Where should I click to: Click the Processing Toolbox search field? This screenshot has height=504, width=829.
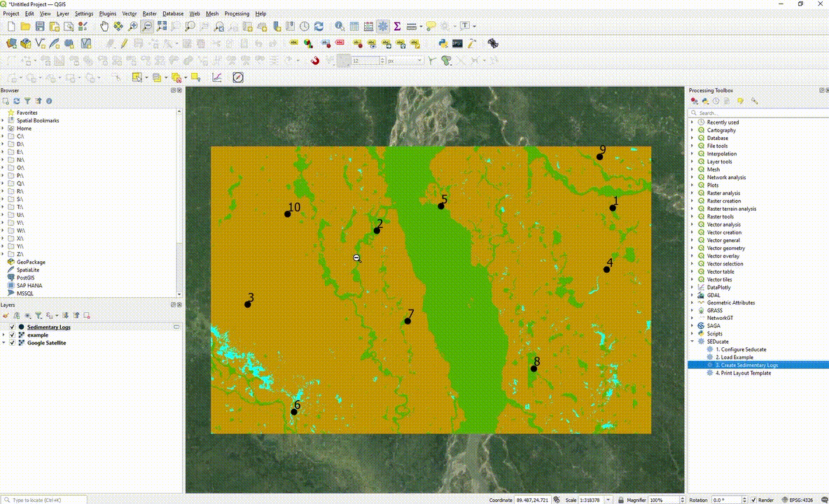(x=756, y=113)
